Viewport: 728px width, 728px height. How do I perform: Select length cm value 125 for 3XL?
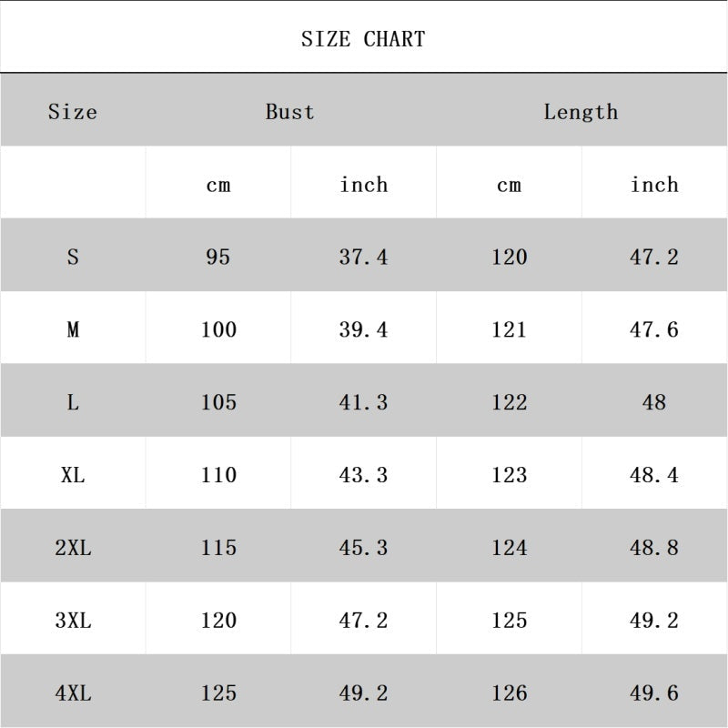509,621
